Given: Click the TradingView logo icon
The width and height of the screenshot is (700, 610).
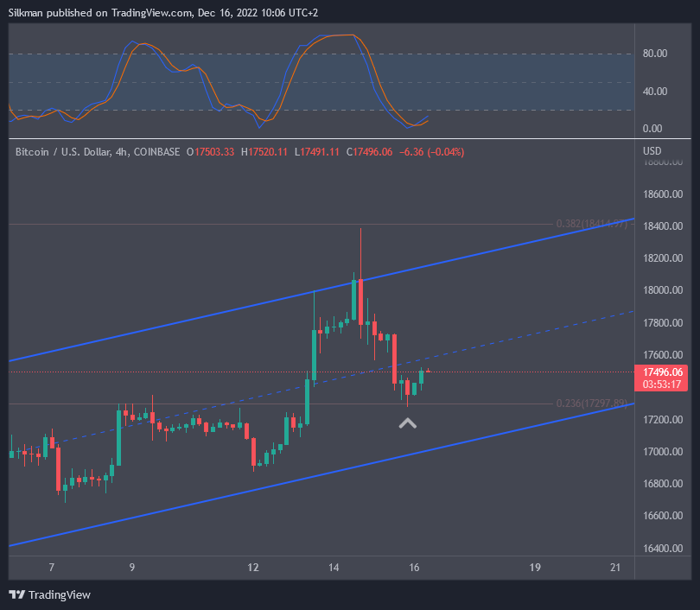Looking at the screenshot, I should 17,594.
